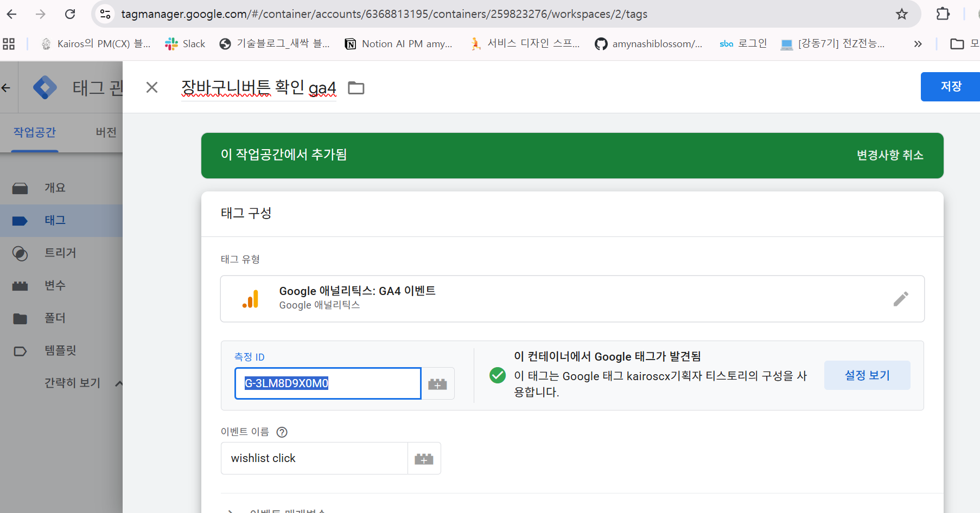Save the tag with 저장 button

[950, 87]
